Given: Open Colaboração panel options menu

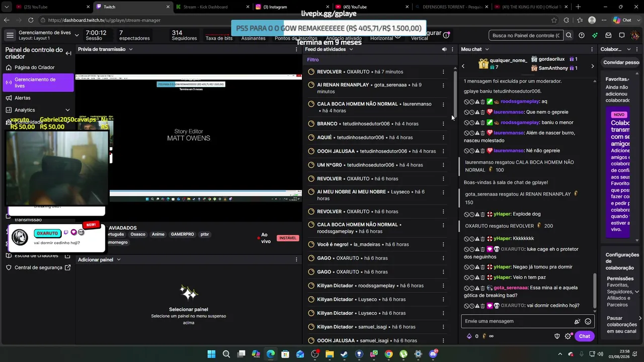Looking at the screenshot, I should [x=638, y=49].
